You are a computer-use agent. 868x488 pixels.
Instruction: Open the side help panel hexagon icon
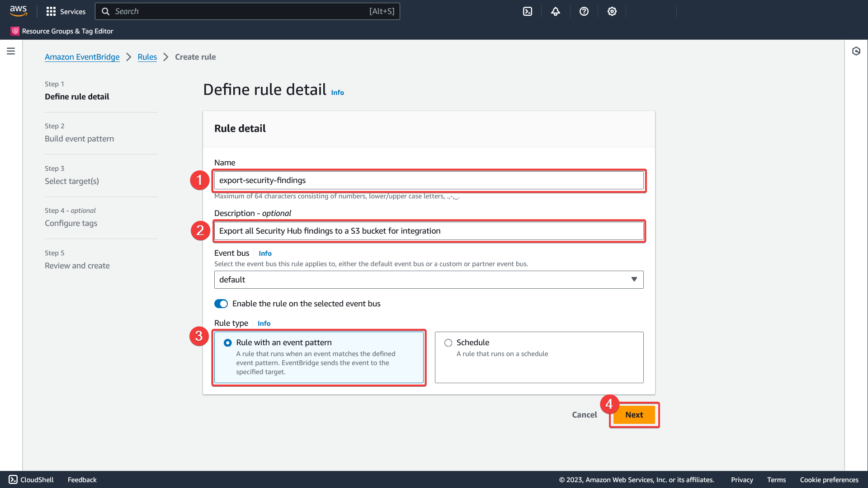pos(856,51)
